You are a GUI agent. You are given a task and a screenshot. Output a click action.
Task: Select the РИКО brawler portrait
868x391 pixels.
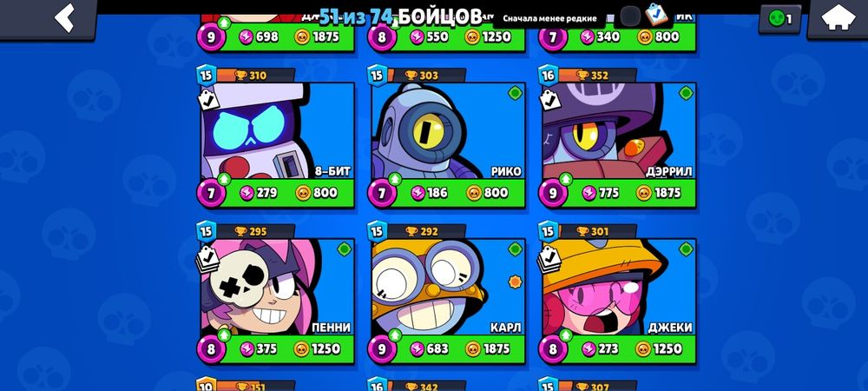tap(448, 130)
